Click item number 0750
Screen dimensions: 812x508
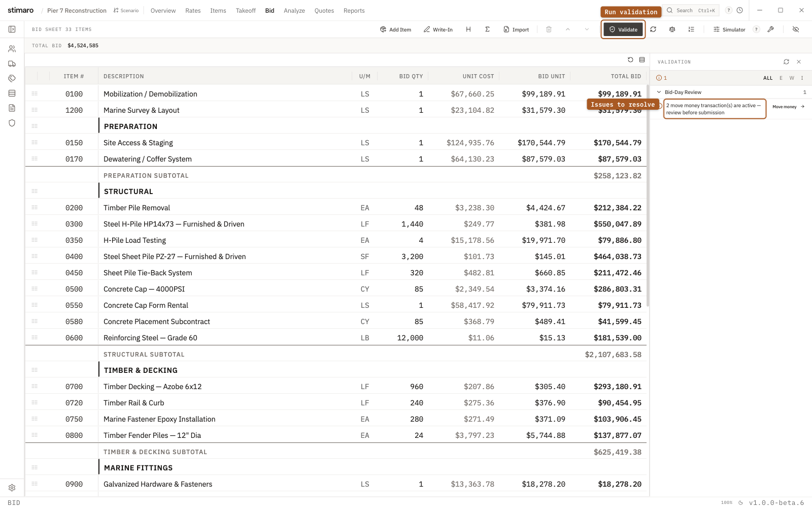click(x=74, y=419)
